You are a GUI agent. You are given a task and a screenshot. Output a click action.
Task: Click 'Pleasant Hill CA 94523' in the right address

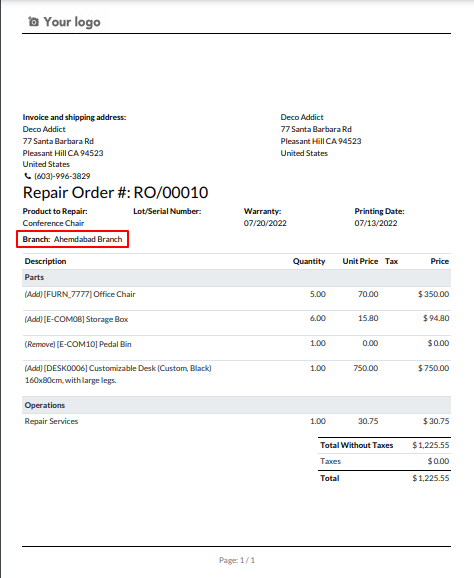(x=321, y=141)
